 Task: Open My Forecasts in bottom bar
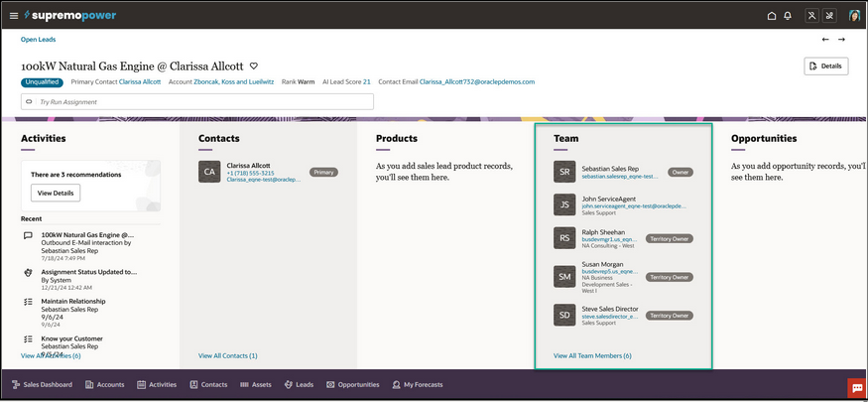tap(418, 384)
